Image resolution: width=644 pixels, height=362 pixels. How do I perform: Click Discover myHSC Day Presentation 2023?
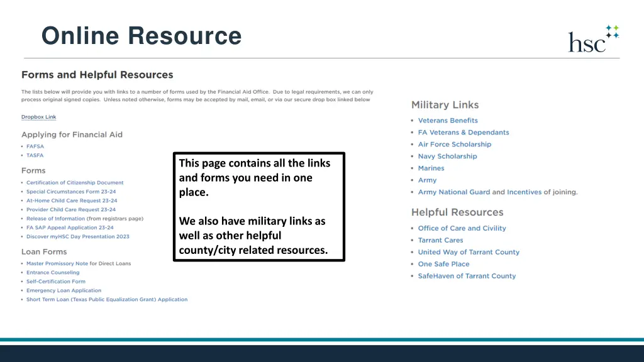pyautogui.click(x=77, y=236)
